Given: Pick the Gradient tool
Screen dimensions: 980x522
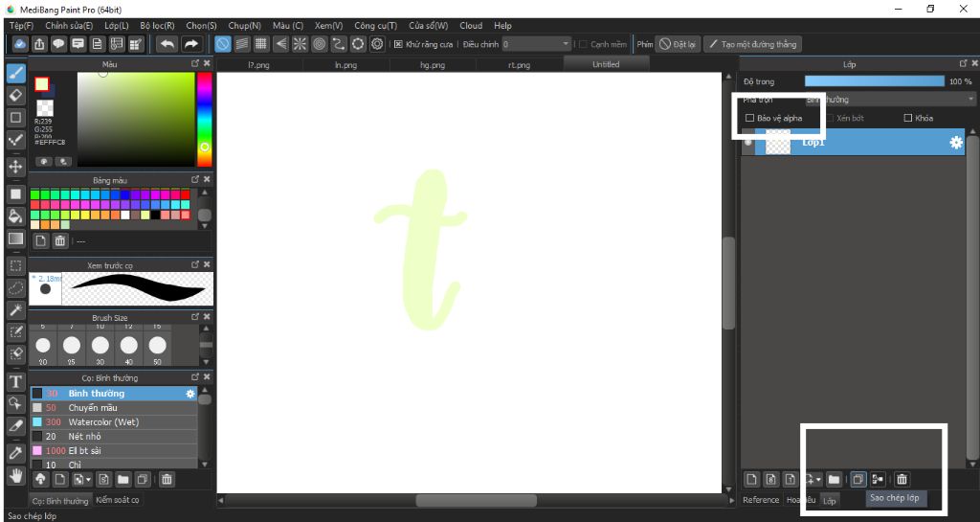Looking at the screenshot, I should pos(15,238).
